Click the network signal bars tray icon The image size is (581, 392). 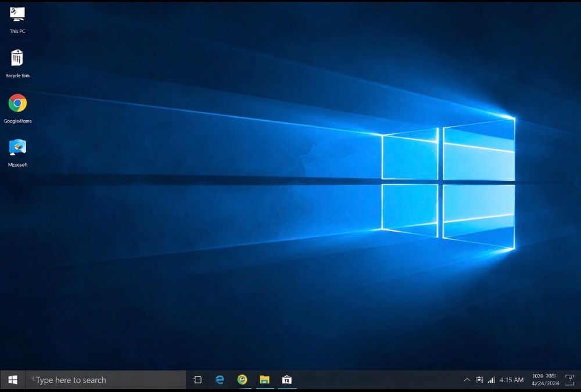tap(492, 380)
